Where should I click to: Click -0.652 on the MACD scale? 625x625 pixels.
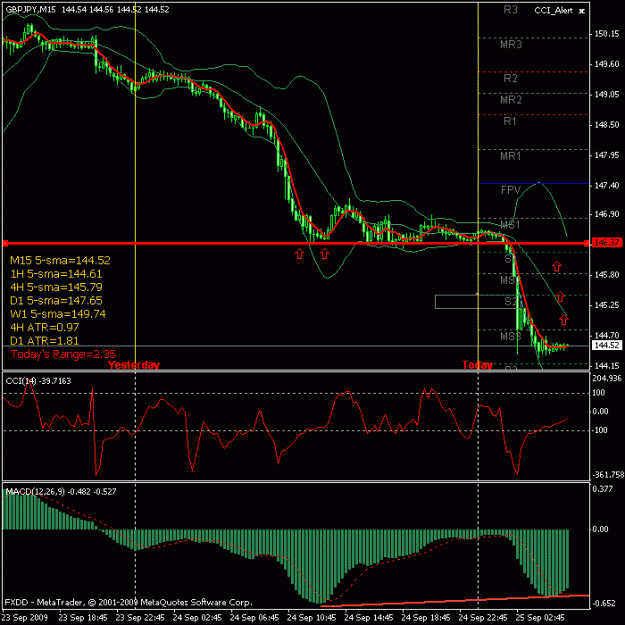(603, 603)
